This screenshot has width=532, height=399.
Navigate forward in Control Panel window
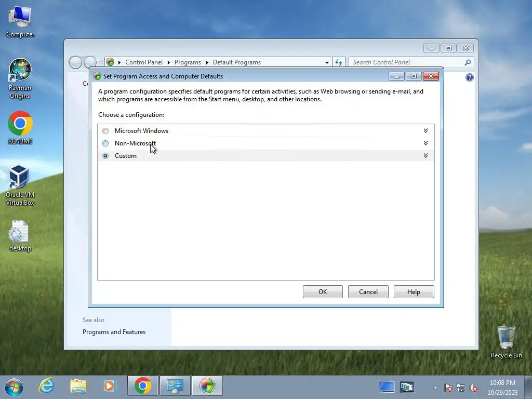[90, 62]
